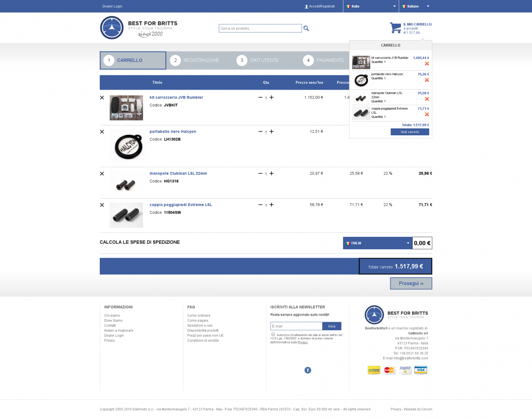
Task: Open kit carrozzeria JVB Rumbler product link
Action: click(176, 97)
